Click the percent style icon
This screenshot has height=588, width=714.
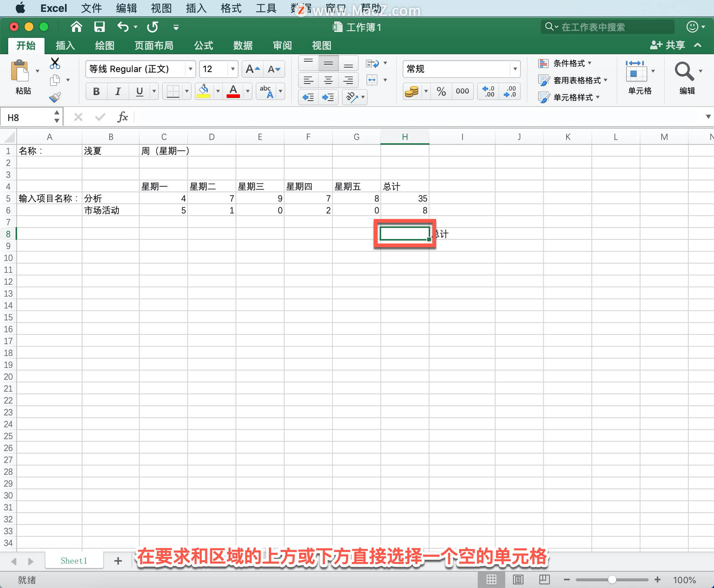tap(441, 91)
